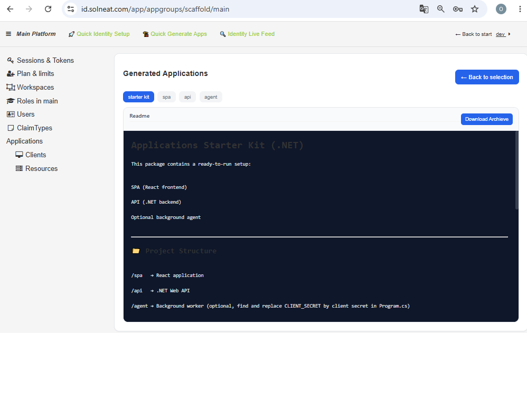The height and width of the screenshot is (420, 527).
Task: Click the '/agent → Background worker' line
Action: point(270,306)
